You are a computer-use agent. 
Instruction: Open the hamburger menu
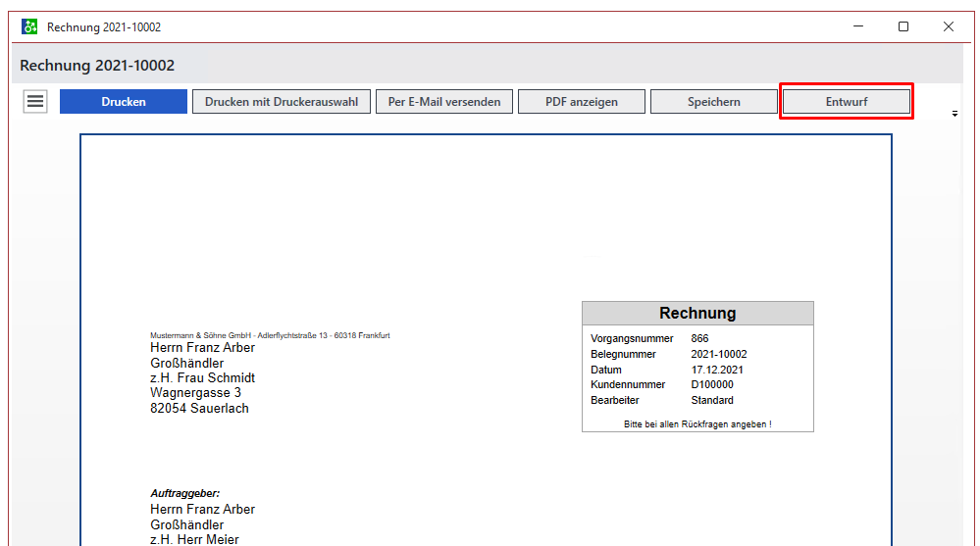(35, 101)
